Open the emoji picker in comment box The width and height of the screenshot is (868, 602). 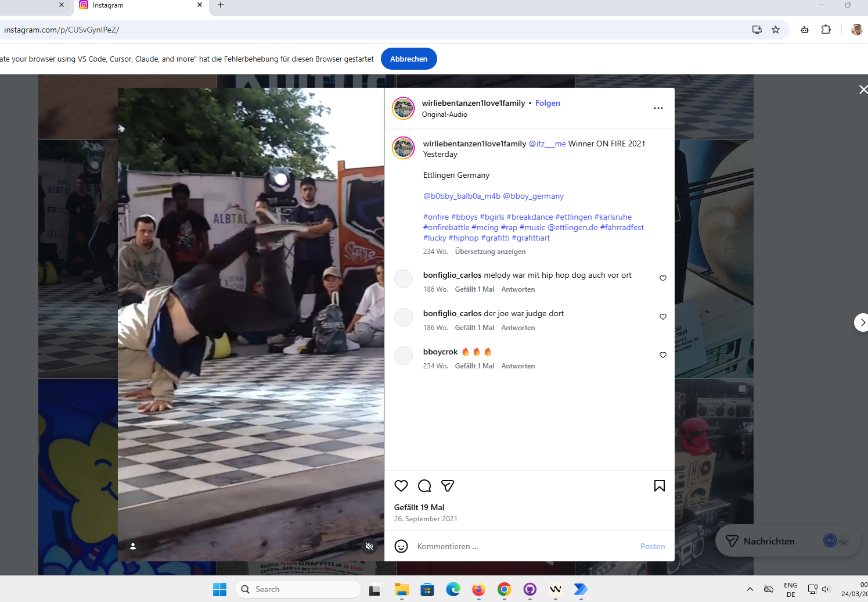(401, 546)
